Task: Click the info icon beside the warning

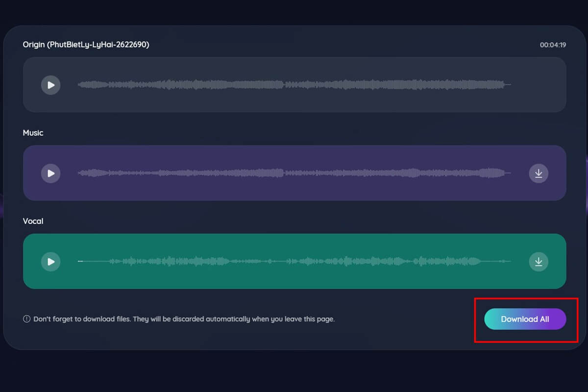Action: click(x=27, y=319)
